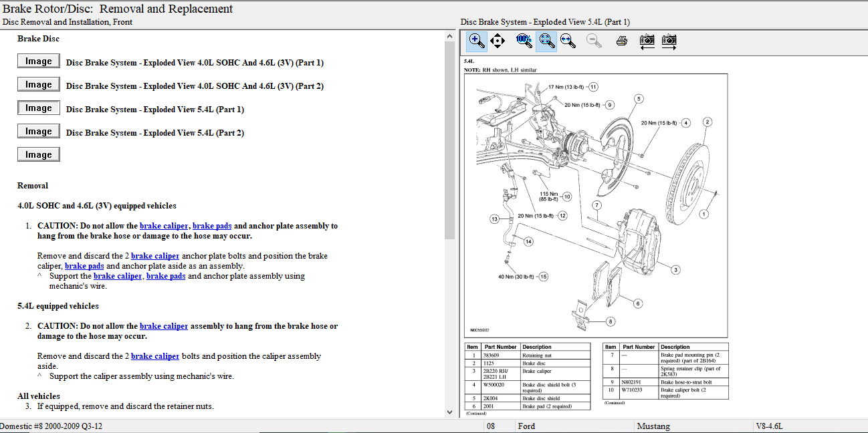Click the fit-to-window zoom icon
The width and height of the screenshot is (868, 433).
point(546,41)
